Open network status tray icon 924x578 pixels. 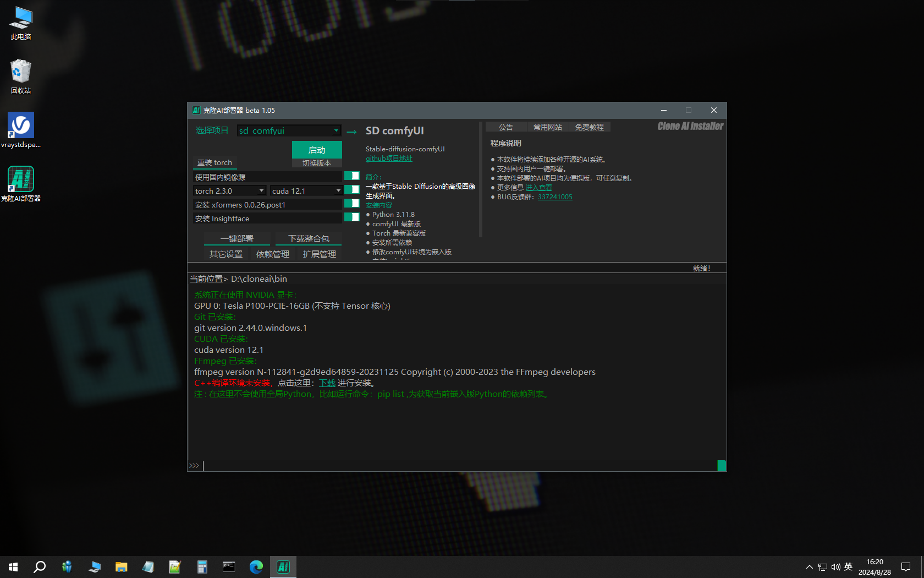pos(822,567)
